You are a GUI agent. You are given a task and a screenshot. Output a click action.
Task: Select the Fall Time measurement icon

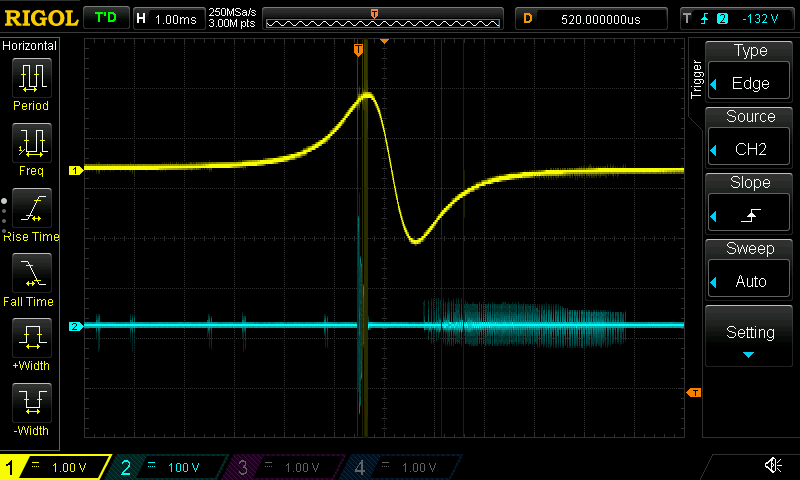point(32,273)
